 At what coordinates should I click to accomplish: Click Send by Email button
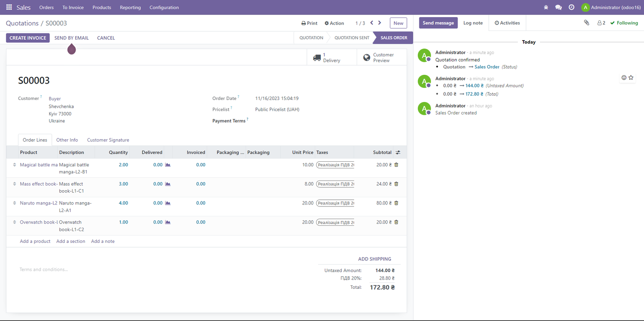click(x=72, y=38)
